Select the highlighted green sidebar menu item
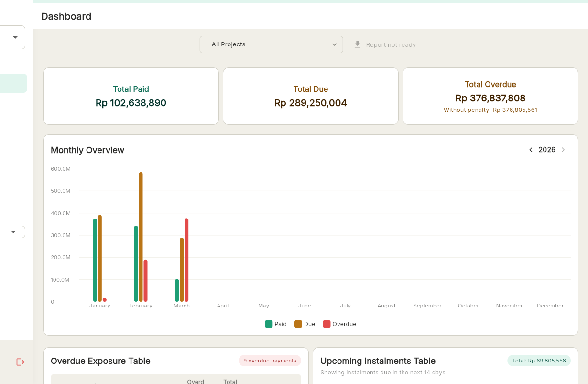This screenshot has height=384, width=588. tap(13, 83)
